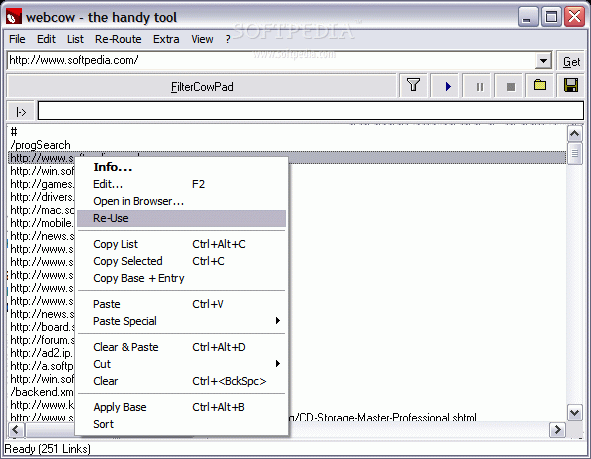The width and height of the screenshot is (591, 459).
Task: Click inside the URL address field
Action: [x=271, y=60]
